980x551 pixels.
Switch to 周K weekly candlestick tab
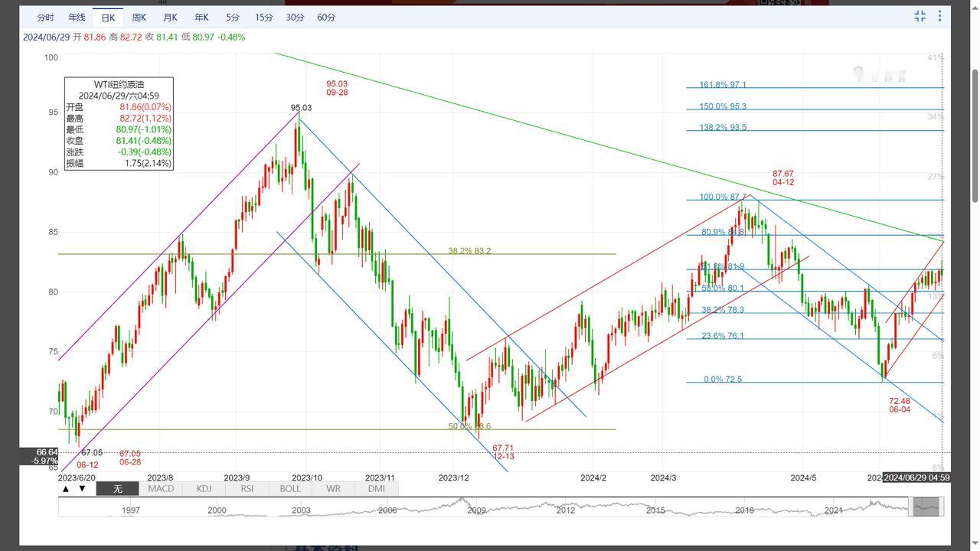tap(139, 17)
